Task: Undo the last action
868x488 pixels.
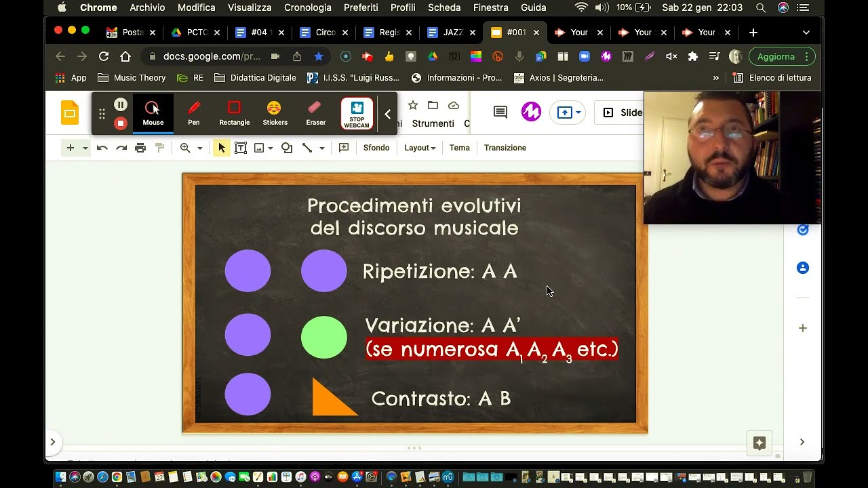Action: point(102,148)
